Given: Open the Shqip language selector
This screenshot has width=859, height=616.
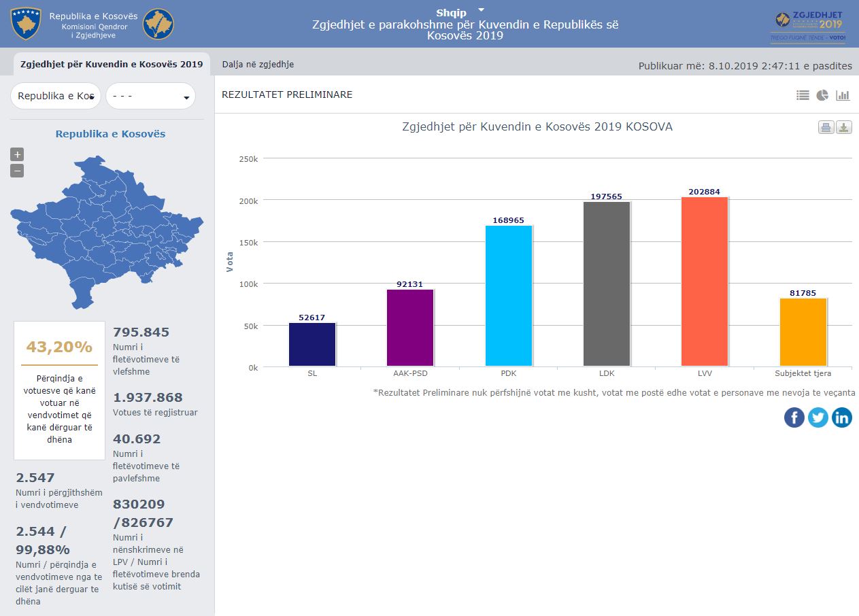Looking at the screenshot, I should point(460,12).
